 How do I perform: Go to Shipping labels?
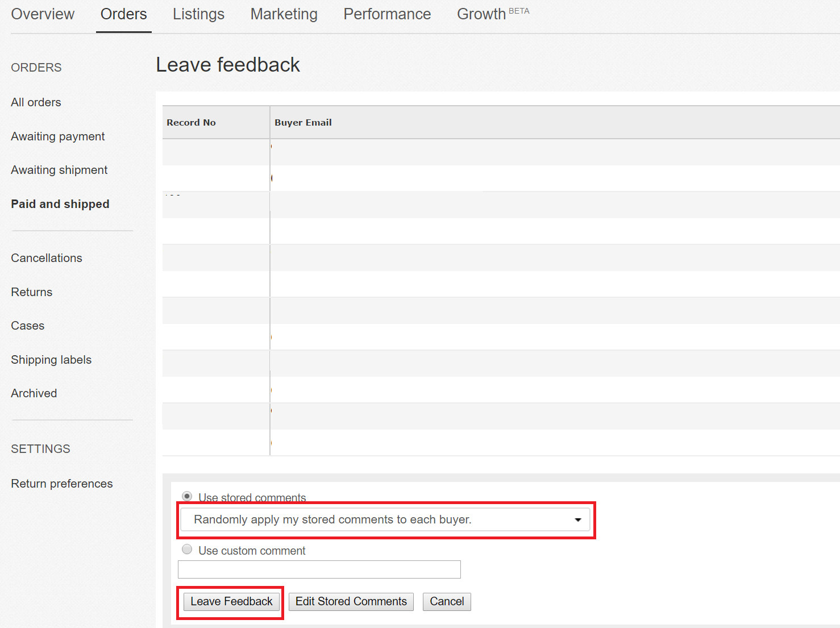(51, 360)
